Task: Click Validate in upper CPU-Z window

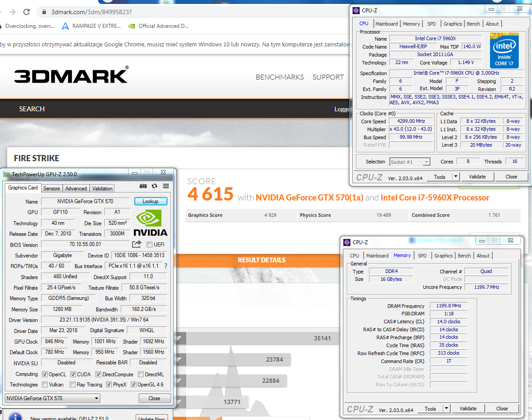Action: pos(477,177)
